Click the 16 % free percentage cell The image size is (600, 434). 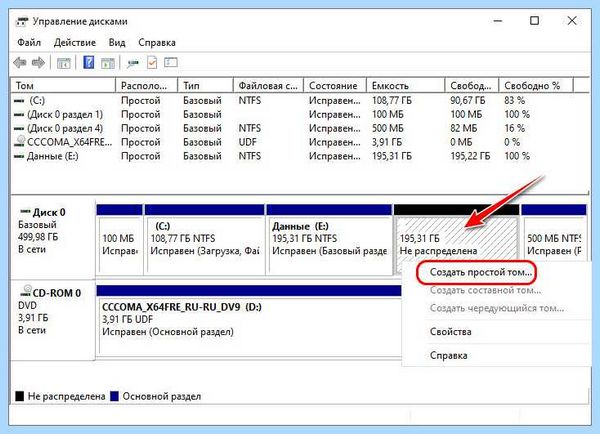coord(515,128)
